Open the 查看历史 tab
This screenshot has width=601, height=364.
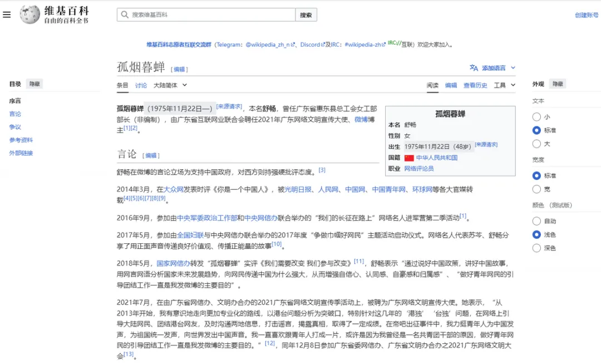(475, 85)
